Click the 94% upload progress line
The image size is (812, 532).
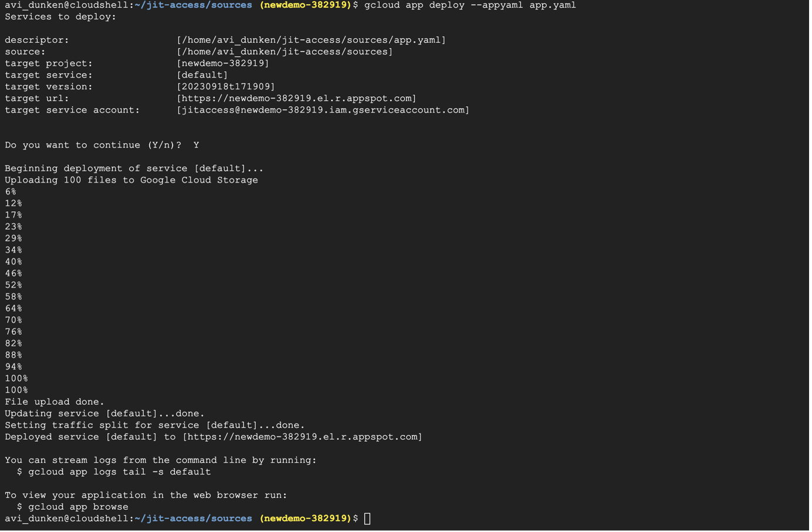pos(13,367)
